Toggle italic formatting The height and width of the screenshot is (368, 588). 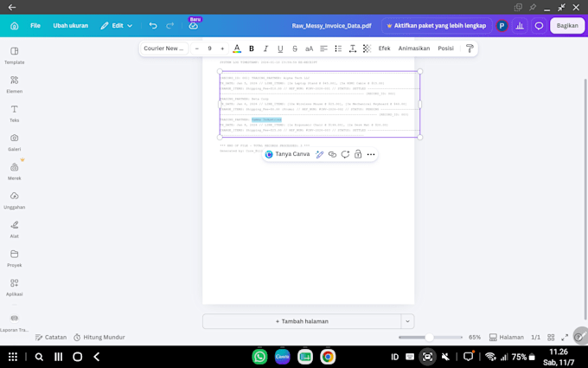tap(265, 48)
